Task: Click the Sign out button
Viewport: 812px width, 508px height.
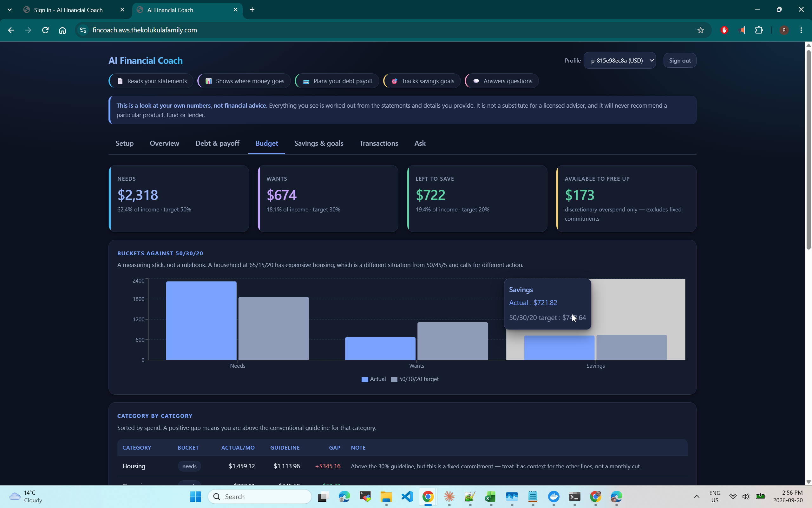Action: coord(679,60)
